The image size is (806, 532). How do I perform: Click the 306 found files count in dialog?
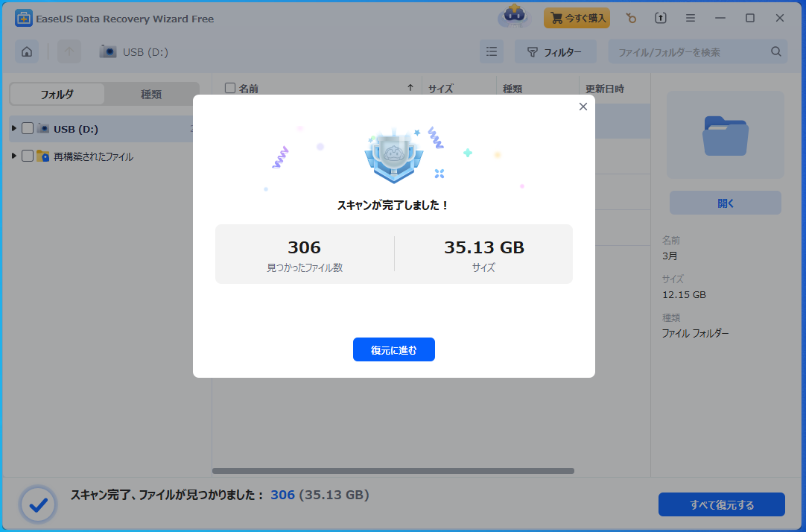click(305, 247)
